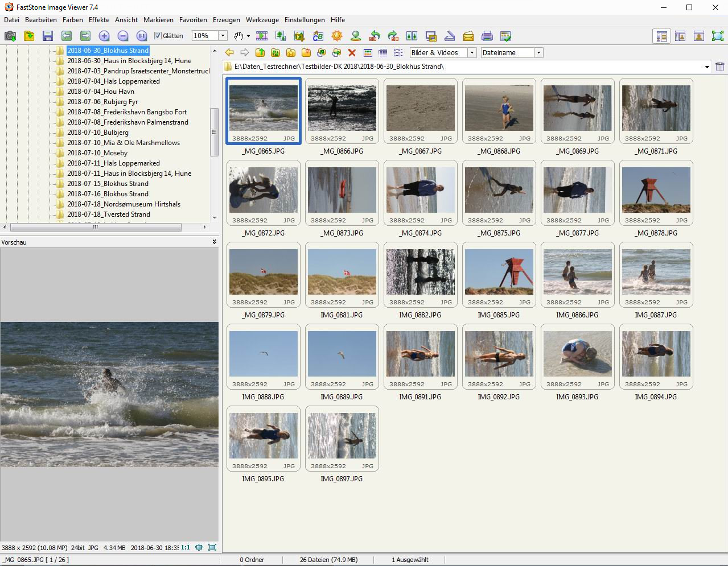Screen dimensions: 728x566
Task: Click the folder tree vertical scrollbar
Action: pos(215,132)
